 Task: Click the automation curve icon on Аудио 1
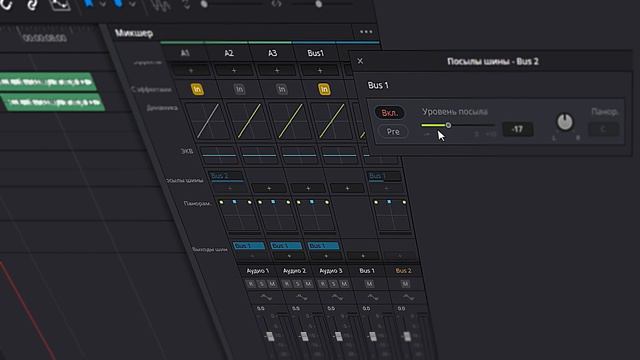[x=266, y=297]
